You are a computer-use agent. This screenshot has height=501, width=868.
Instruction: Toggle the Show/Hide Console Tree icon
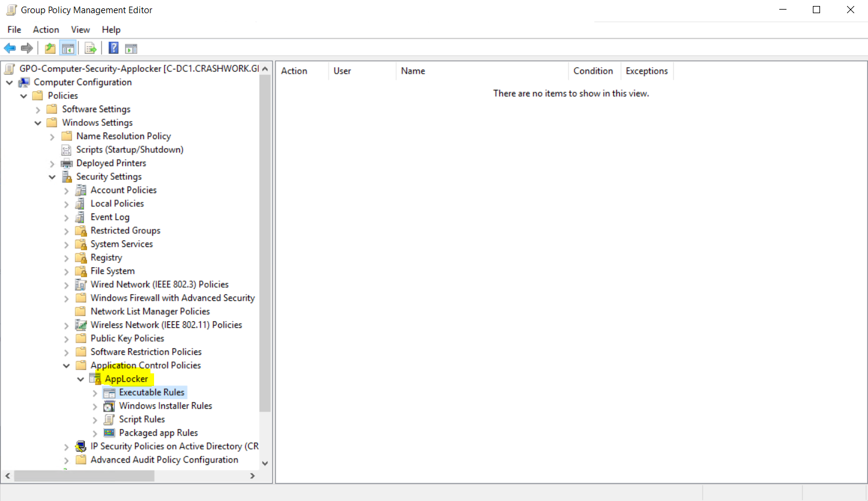[x=68, y=49]
